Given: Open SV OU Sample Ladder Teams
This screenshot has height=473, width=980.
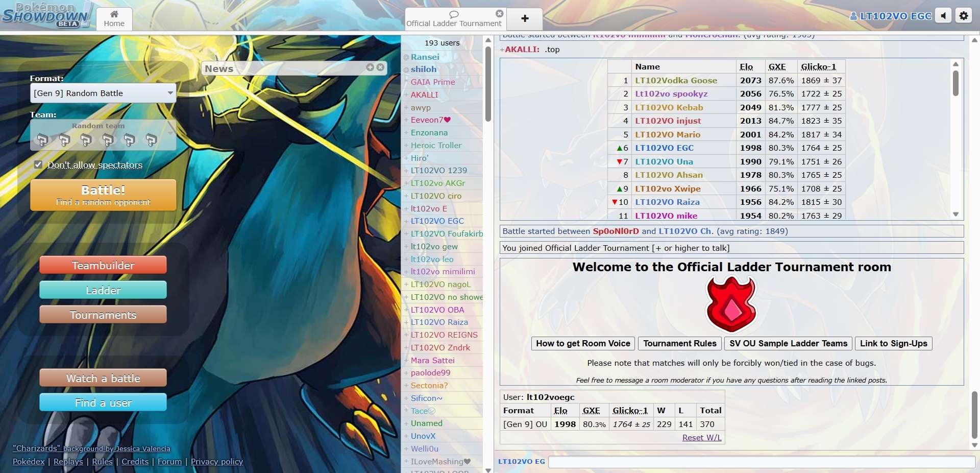Looking at the screenshot, I should coord(788,343).
